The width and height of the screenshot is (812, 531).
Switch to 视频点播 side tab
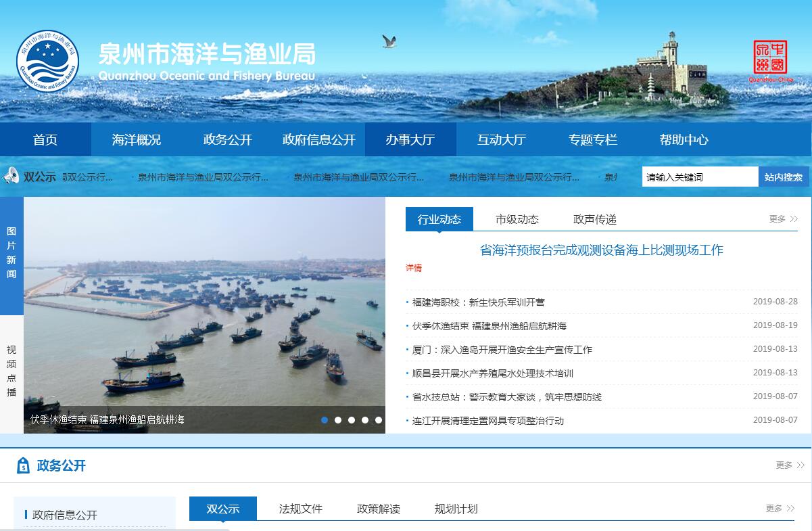11,371
